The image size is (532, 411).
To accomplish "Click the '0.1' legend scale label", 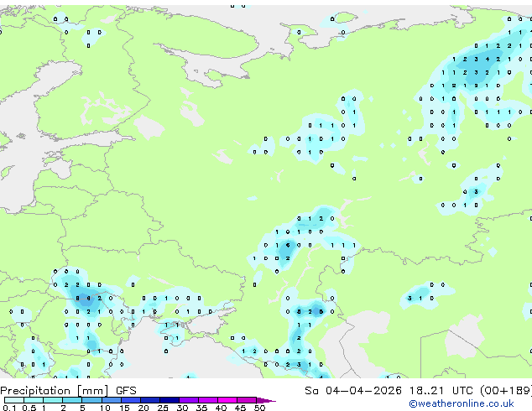I will 9,408.
